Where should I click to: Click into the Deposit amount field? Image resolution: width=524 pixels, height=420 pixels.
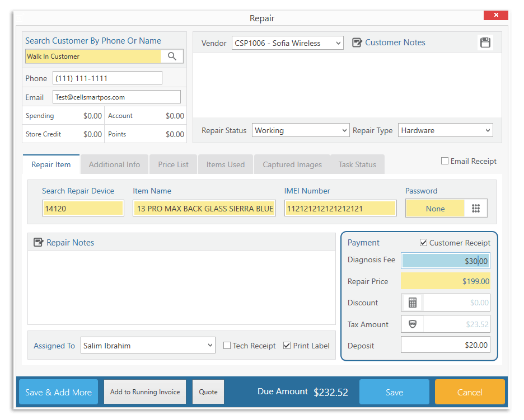tap(446, 345)
